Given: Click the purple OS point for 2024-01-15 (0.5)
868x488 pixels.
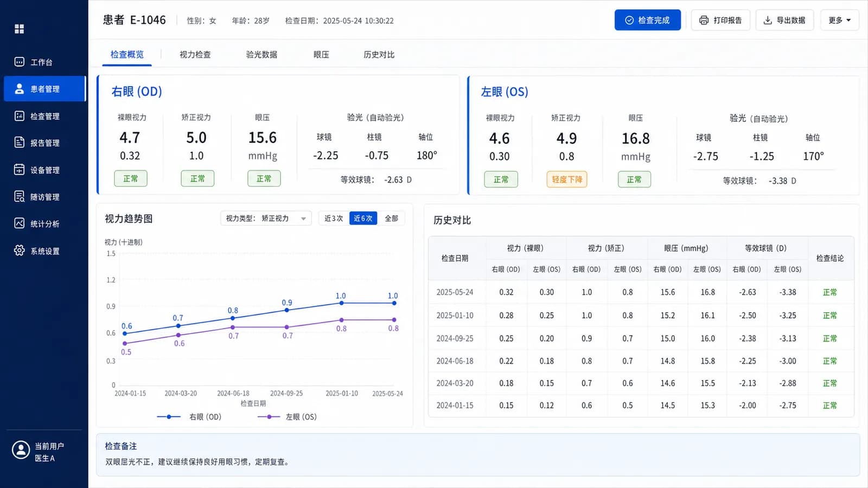Looking at the screenshot, I should [x=125, y=343].
